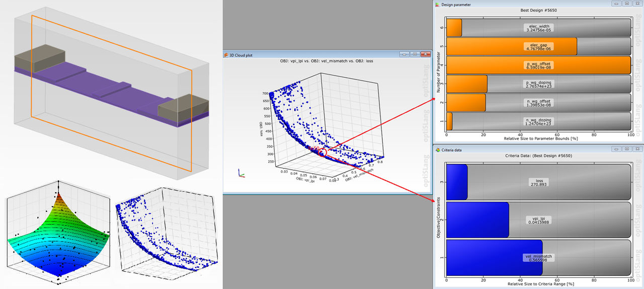The height and width of the screenshot is (289, 644).
Task: Click the XYZ axis triad in cloud plot
Action: (242, 174)
